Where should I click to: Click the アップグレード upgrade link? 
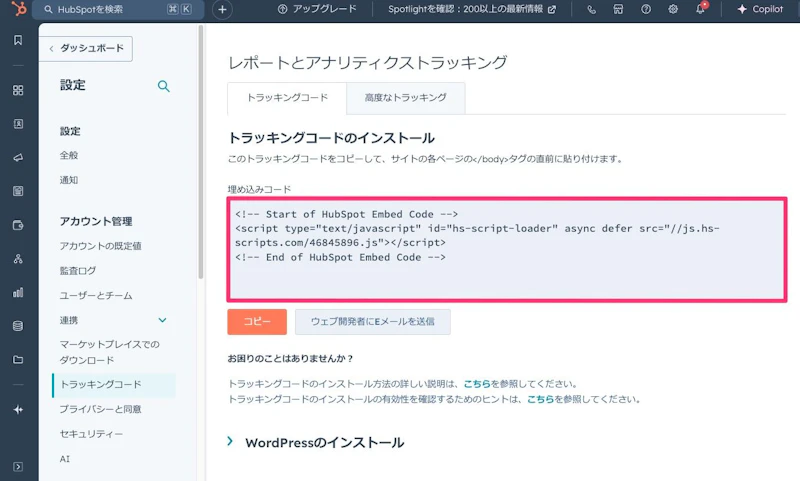tap(317, 9)
